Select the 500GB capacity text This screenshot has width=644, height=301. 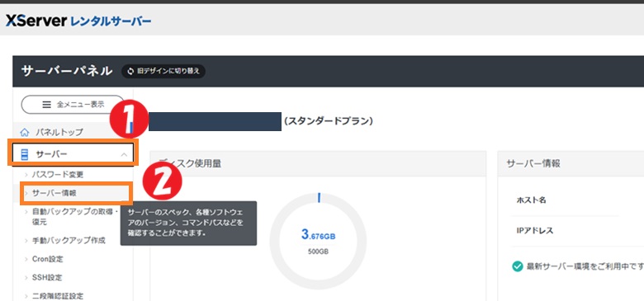click(318, 252)
